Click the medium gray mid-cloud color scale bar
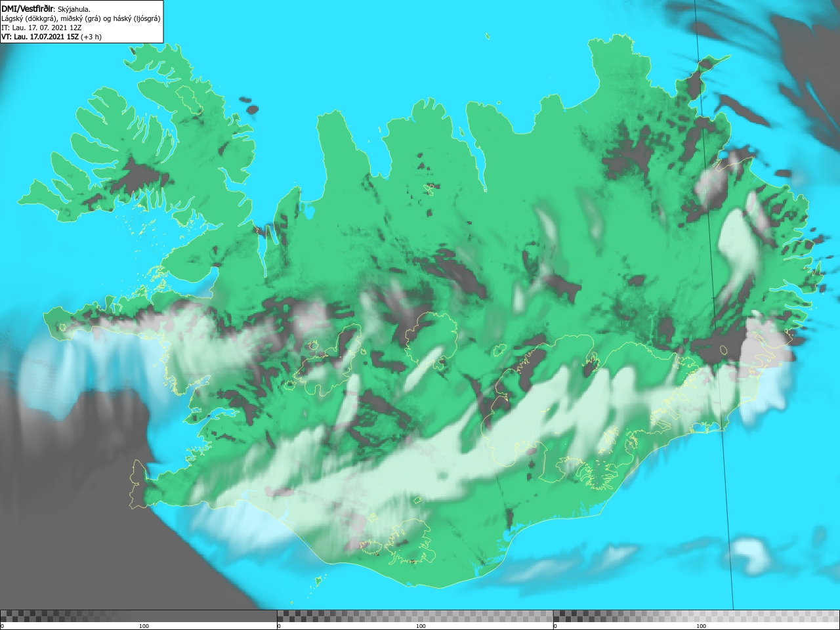 (415, 616)
